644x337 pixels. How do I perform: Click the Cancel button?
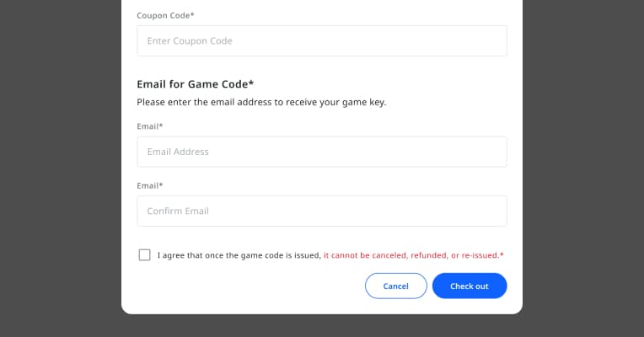(396, 286)
